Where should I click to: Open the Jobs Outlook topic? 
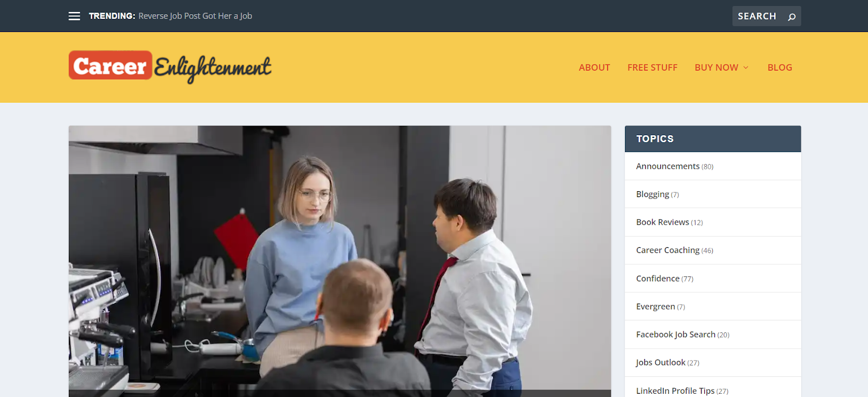coord(661,363)
